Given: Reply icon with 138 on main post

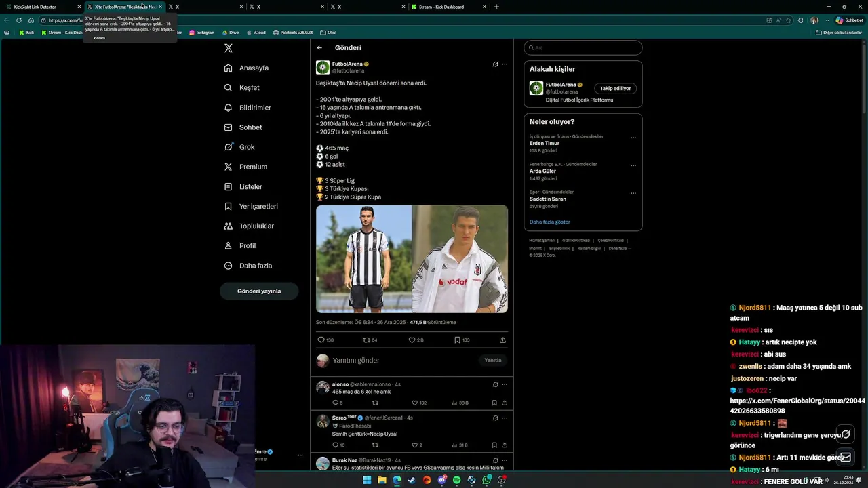Looking at the screenshot, I should (x=325, y=340).
